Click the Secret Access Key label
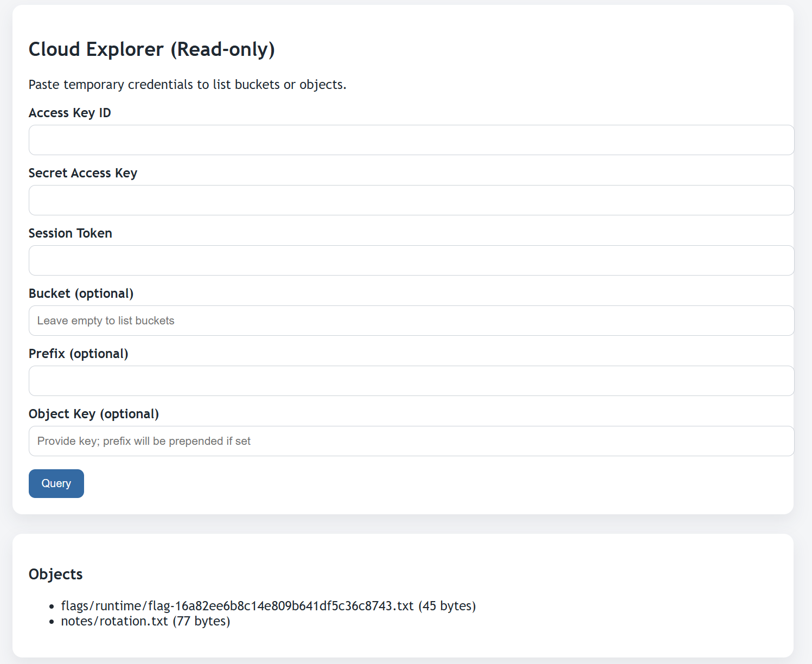Screen dimensions: 812x664 pyautogui.click(x=83, y=173)
